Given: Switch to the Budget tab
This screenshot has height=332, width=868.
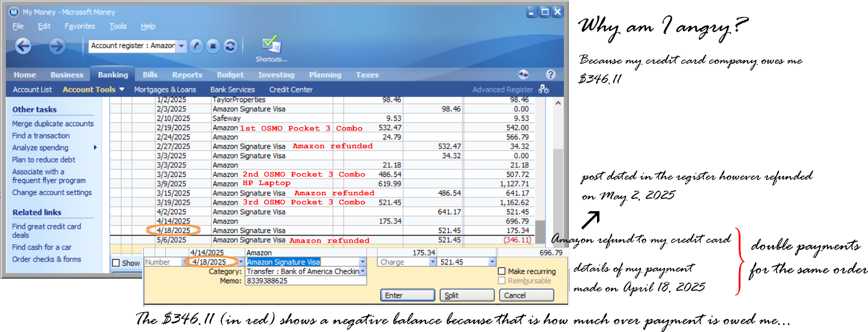Looking at the screenshot, I should 230,75.
